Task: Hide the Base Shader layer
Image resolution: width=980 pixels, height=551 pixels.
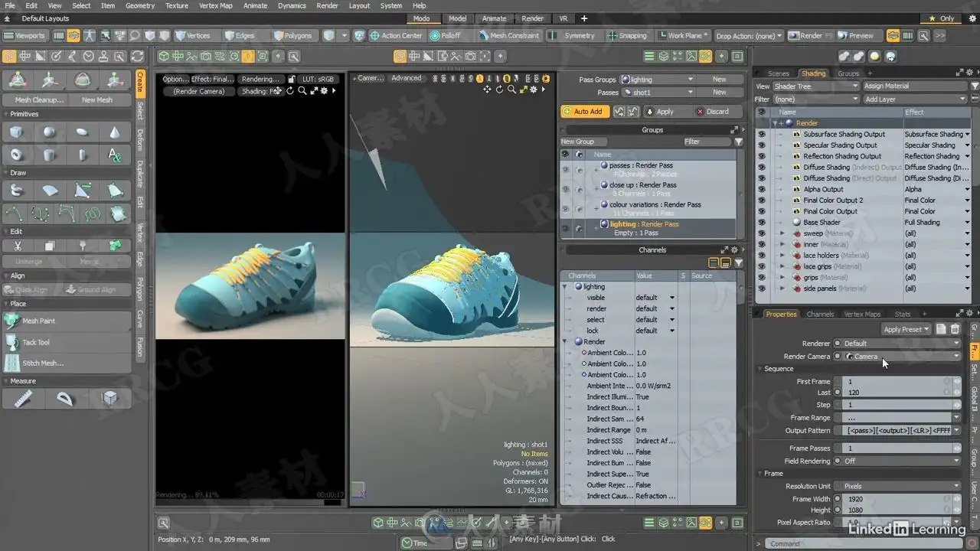Action: [x=761, y=222]
